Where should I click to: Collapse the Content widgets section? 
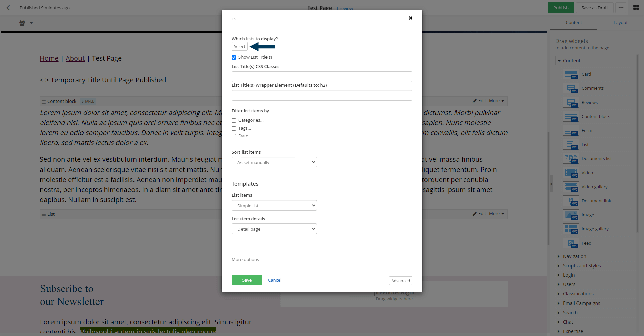596,61
